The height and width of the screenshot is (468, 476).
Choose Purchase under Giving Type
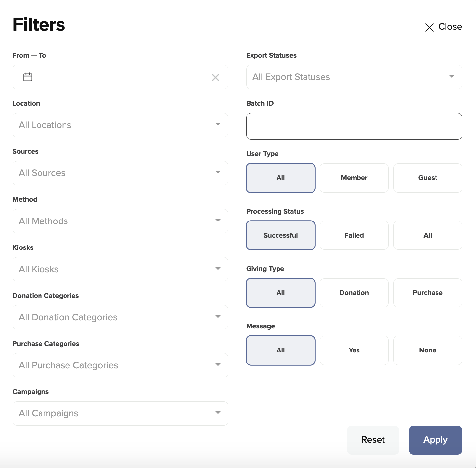[x=427, y=293]
